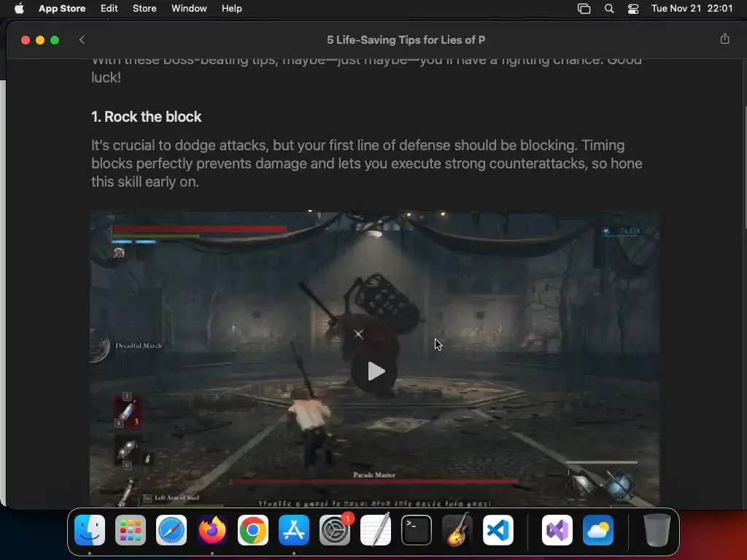Open the Store menu
Screen dimensions: 747x560
click(144, 9)
